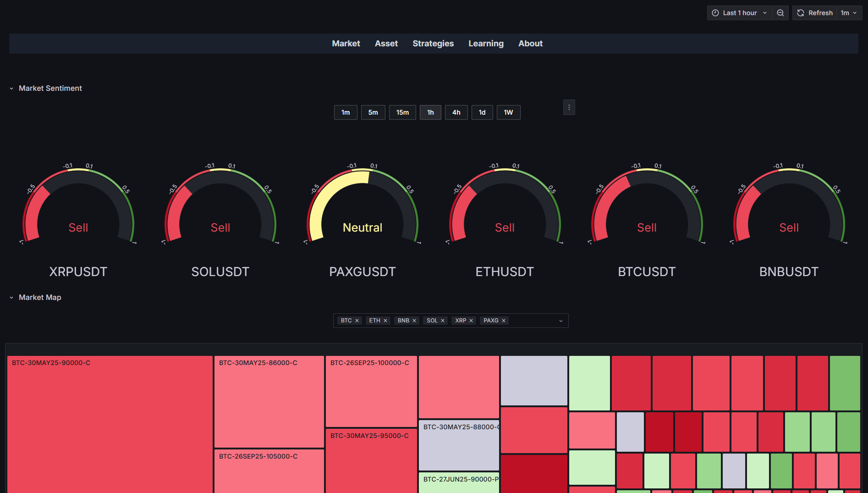
Task: Open the Last 1 hour time picker
Action: 739,13
